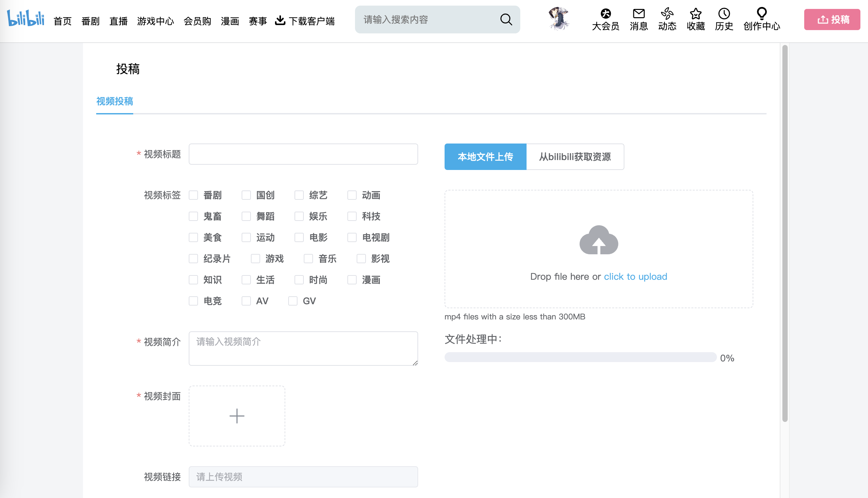868x498 pixels.
Task: Open 赛事 in top navigation
Action: 258,21
